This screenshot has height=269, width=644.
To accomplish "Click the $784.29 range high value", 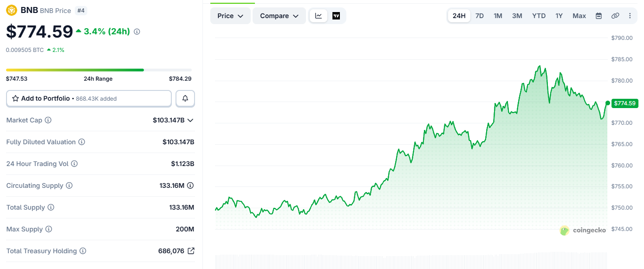I will tap(180, 79).
